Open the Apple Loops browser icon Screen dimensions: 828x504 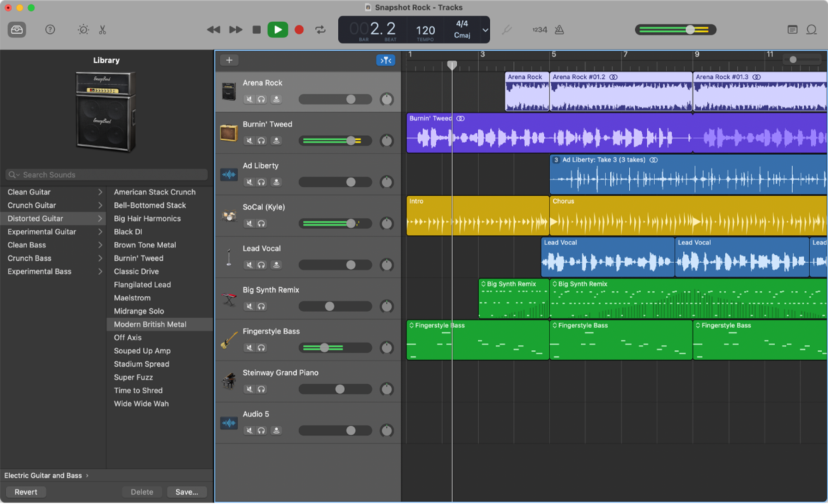pos(812,29)
